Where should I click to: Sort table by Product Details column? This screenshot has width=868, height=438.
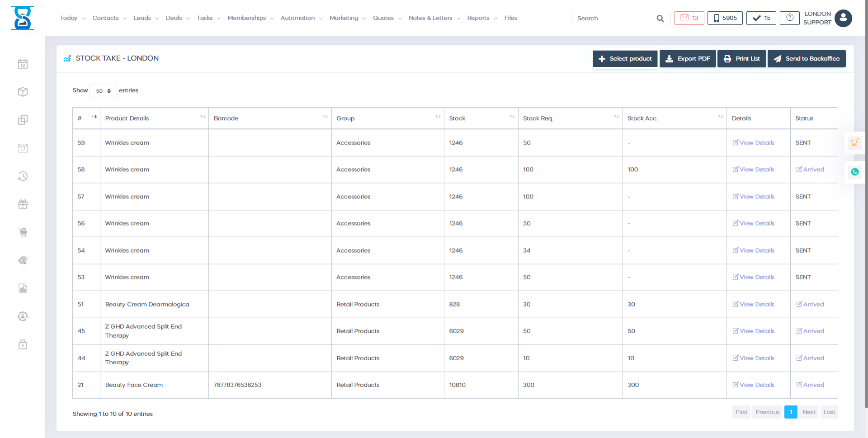pos(154,118)
